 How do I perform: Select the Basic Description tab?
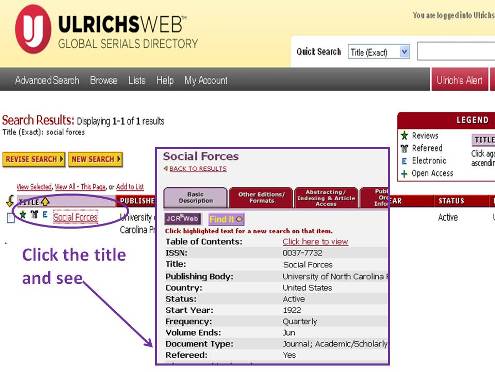195,198
